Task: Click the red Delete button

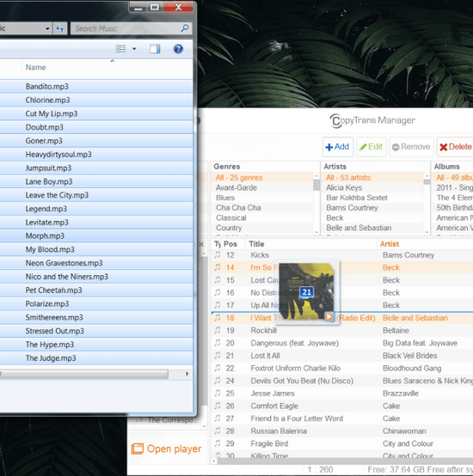Action: click(455, 147)
